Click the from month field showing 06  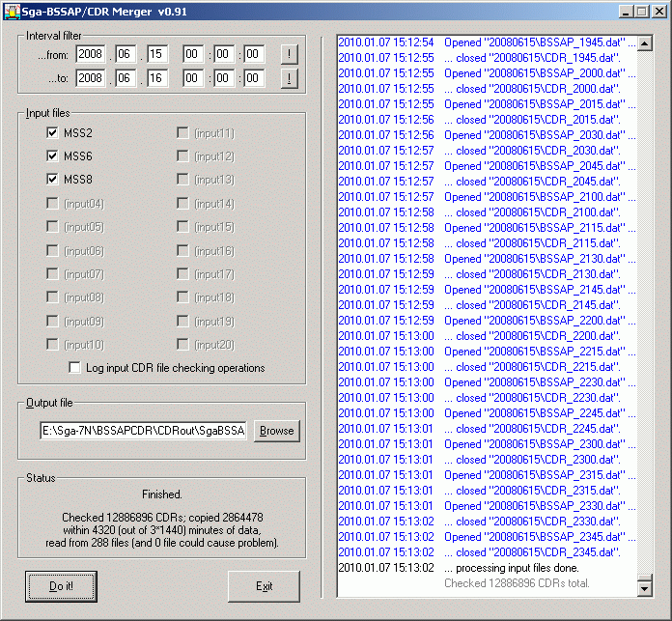[126, 54]
